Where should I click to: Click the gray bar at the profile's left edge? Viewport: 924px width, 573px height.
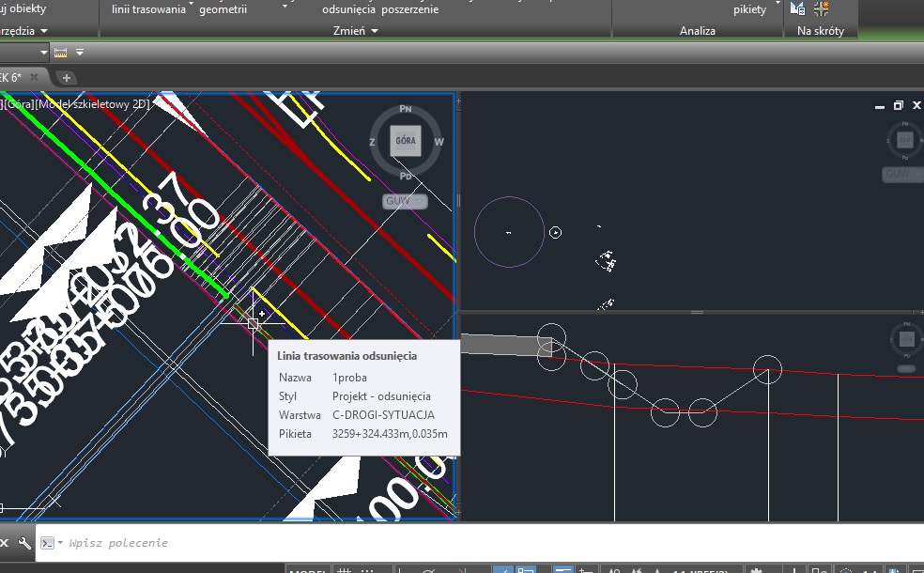point(505,345)
